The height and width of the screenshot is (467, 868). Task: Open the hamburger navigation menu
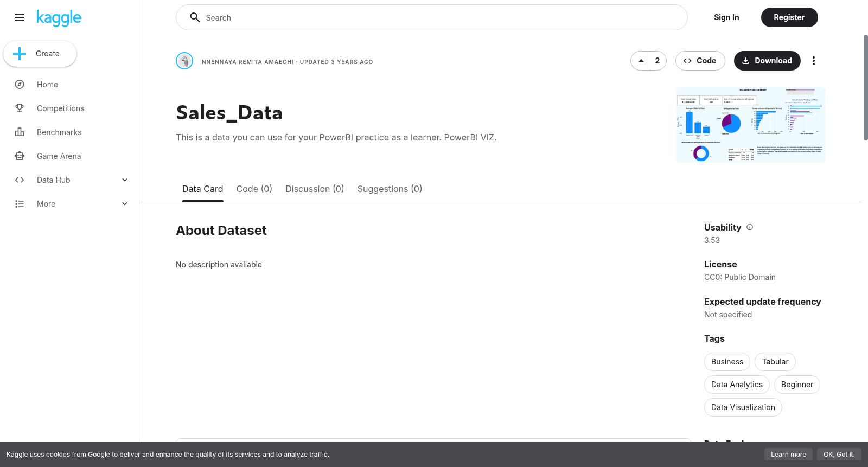coord(20,17)
